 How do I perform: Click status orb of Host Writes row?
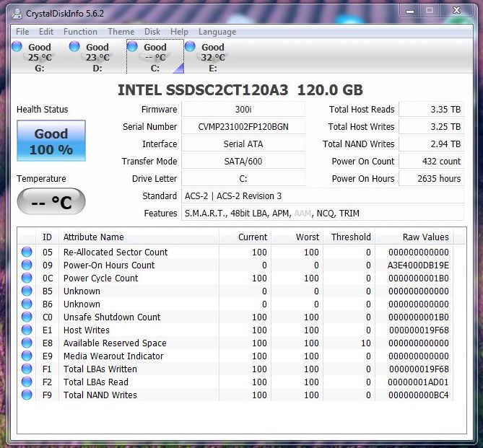[x=27, y=330]
